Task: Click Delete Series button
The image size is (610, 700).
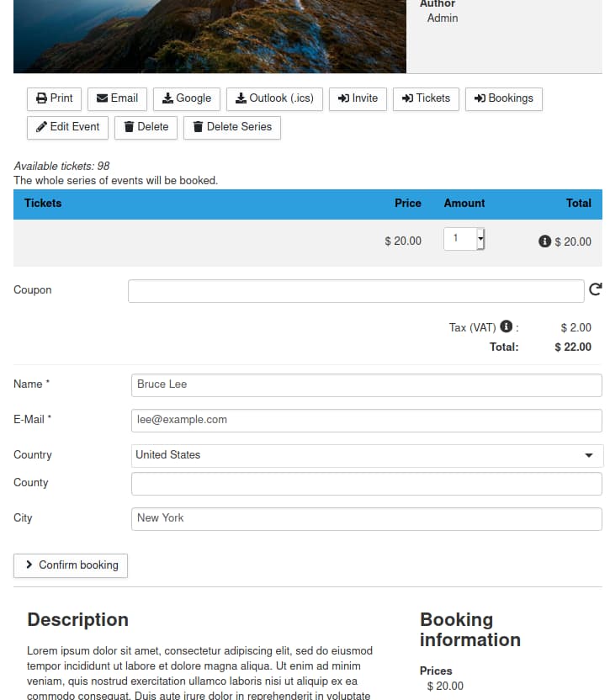Action: (x=231, y=127)
